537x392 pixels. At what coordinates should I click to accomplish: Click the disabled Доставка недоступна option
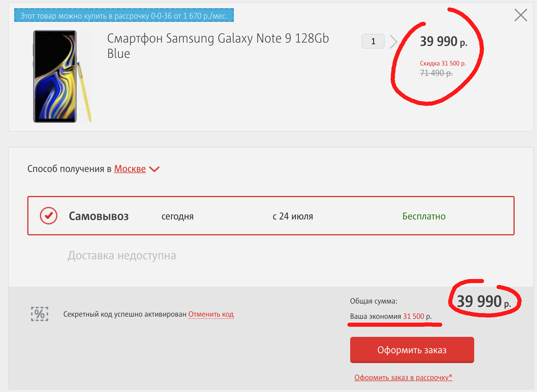tap(122, 255)
